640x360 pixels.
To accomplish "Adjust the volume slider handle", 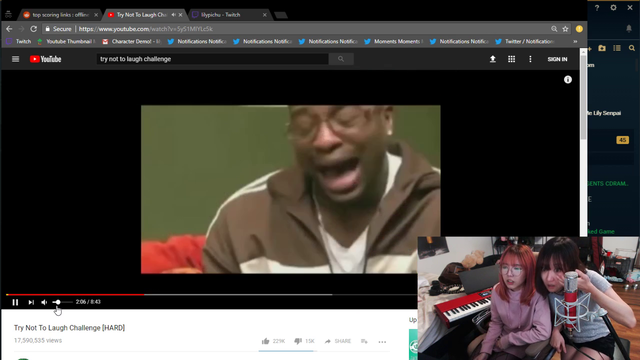I will [58, 302].
